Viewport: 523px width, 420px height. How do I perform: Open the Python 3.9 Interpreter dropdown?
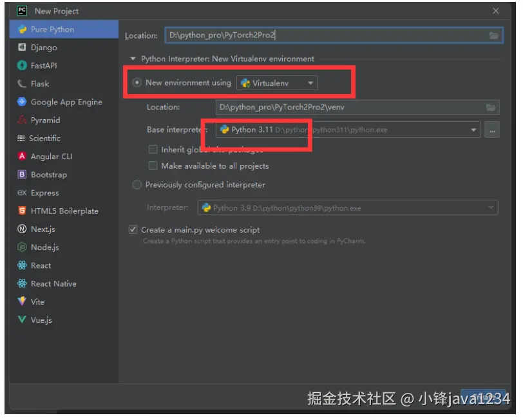[x=348, y=208]
